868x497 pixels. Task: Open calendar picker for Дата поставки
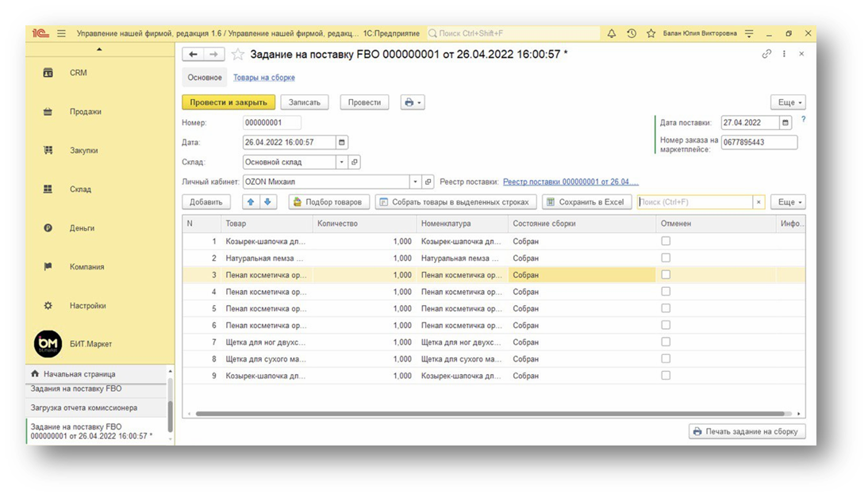click(785, 123)
